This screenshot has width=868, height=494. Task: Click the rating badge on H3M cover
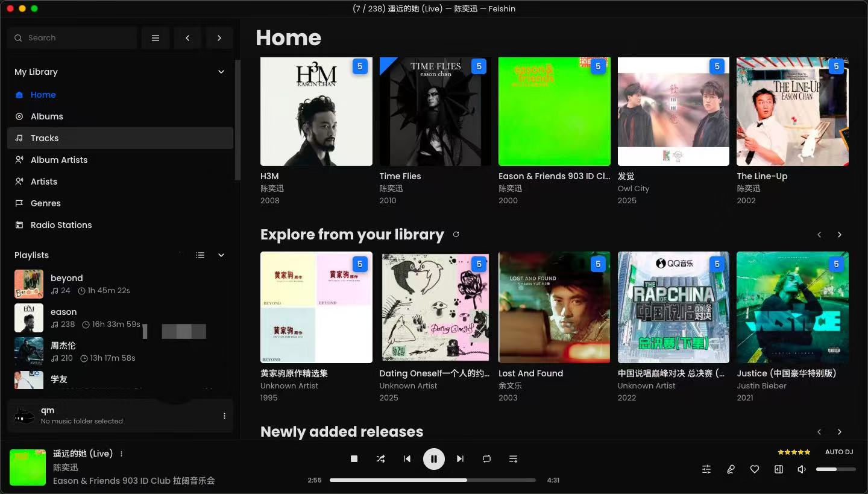click(360, 66)
